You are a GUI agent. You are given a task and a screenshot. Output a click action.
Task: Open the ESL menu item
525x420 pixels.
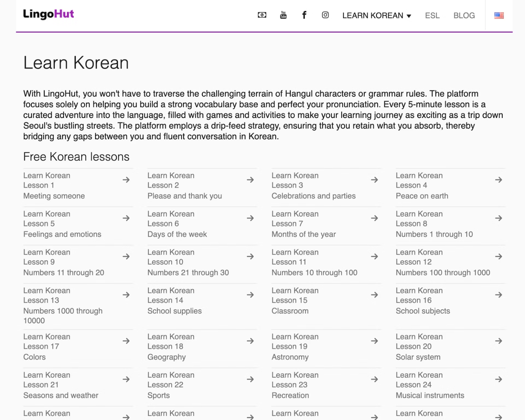(432, 16)
